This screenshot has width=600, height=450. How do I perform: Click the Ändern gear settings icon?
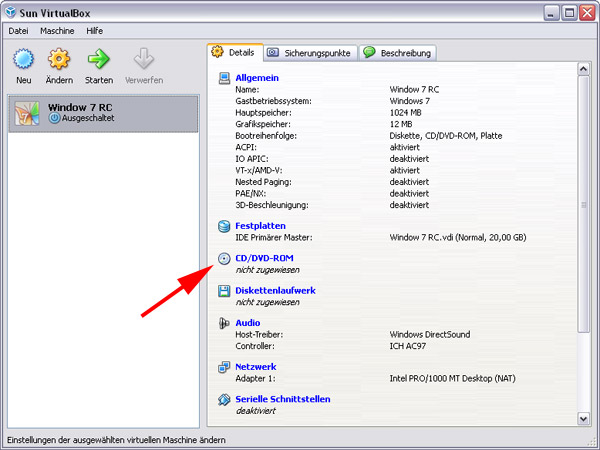click(59, 60)
